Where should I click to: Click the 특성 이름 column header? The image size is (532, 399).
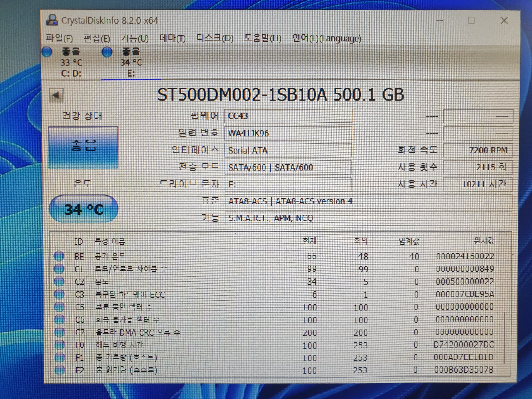tap(110, 241)
